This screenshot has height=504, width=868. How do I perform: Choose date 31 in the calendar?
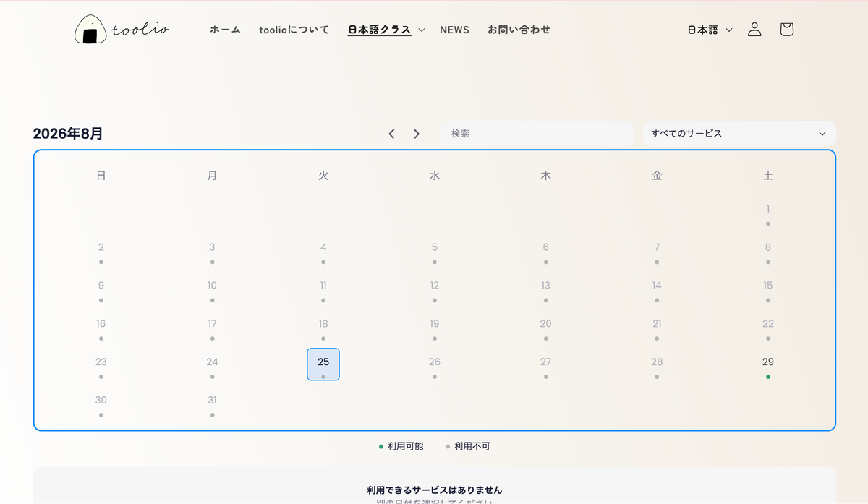click(x=212, y=403)
